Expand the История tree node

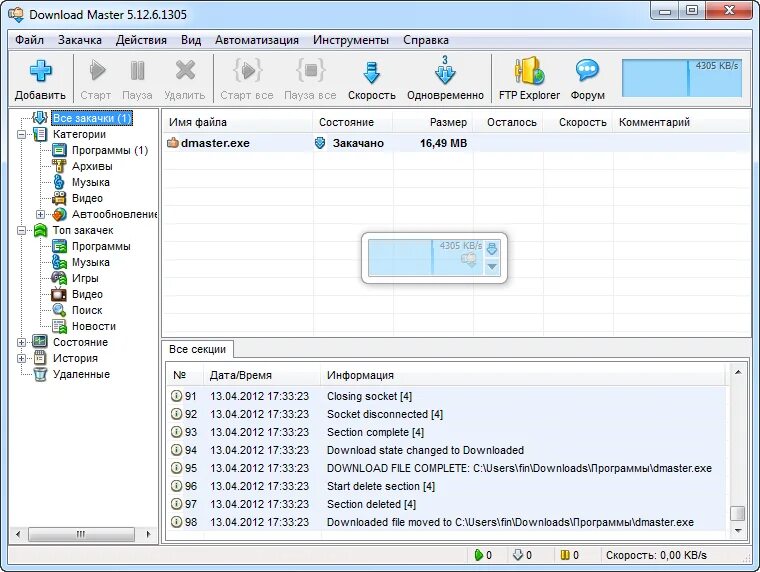pyautogui.click(x=21, y=358)
